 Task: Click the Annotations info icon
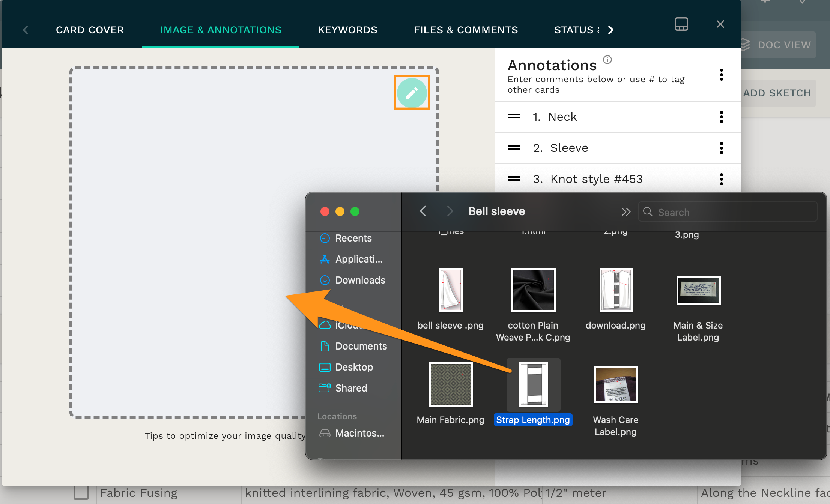click(x=607, y=60)
